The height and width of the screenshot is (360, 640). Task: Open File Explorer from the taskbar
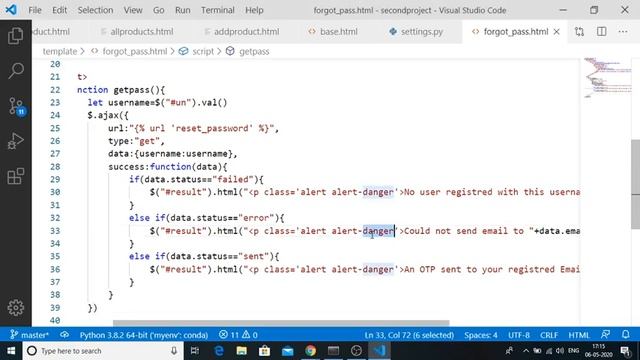(242, 351)
